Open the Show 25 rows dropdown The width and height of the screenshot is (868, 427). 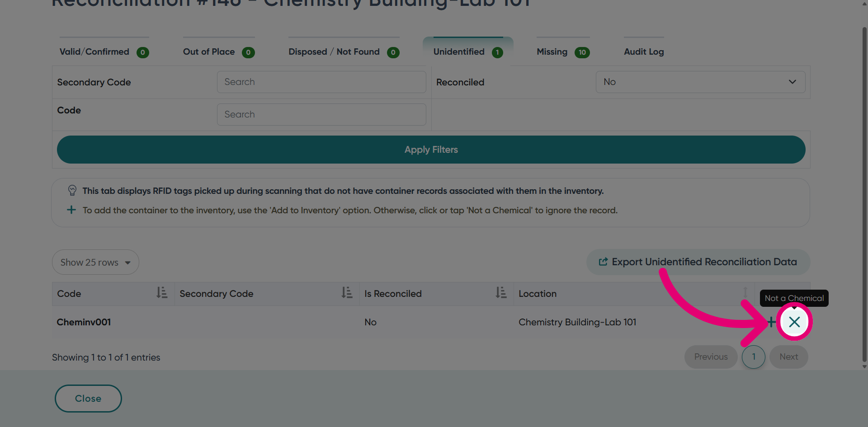coord(95,262)
